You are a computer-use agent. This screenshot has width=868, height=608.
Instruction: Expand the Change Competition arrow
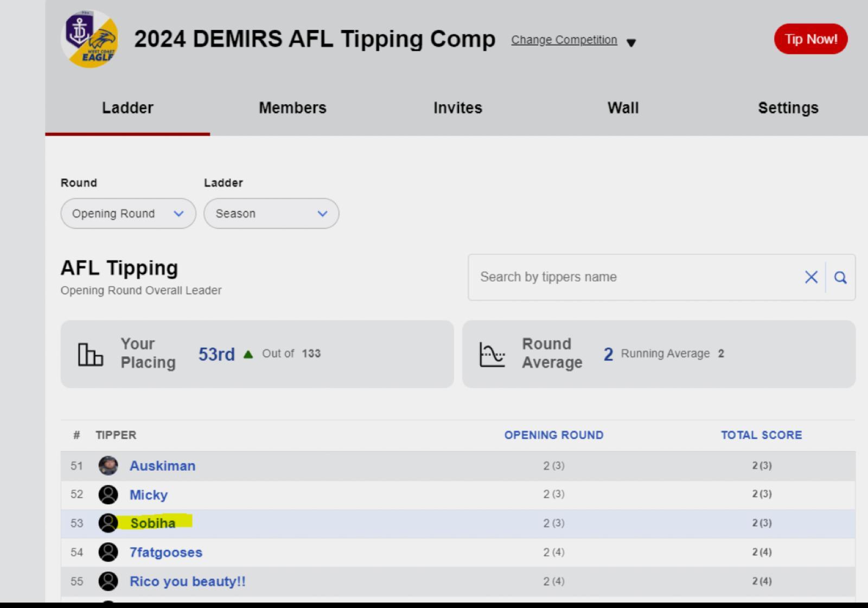(631, 42)
